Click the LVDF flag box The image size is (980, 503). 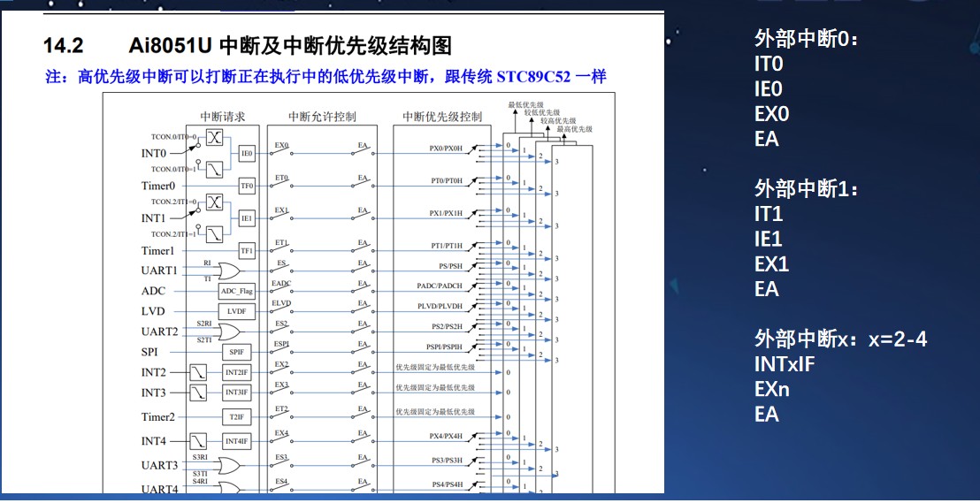(x=236, y=311)
